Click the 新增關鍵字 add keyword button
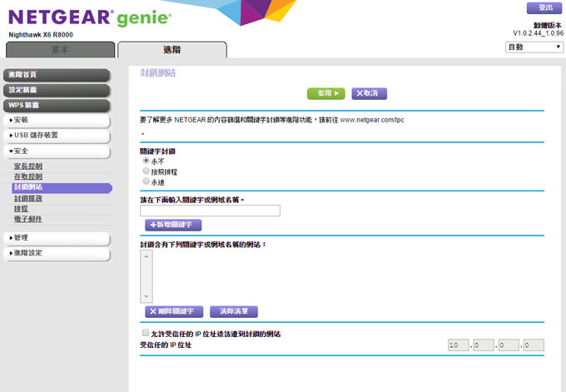This screenshot has width=566, height=392. [x=173, y=225]
